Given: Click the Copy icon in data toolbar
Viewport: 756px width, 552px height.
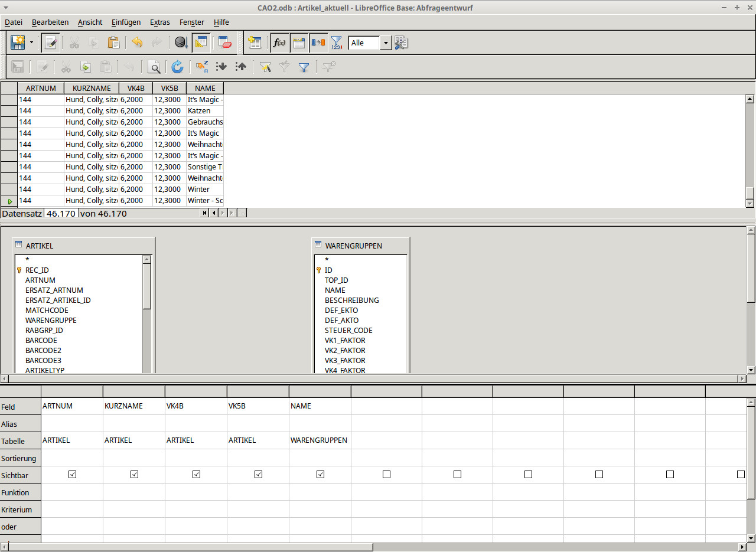Looking at the screenshot, I should click(x=85, y=67).
